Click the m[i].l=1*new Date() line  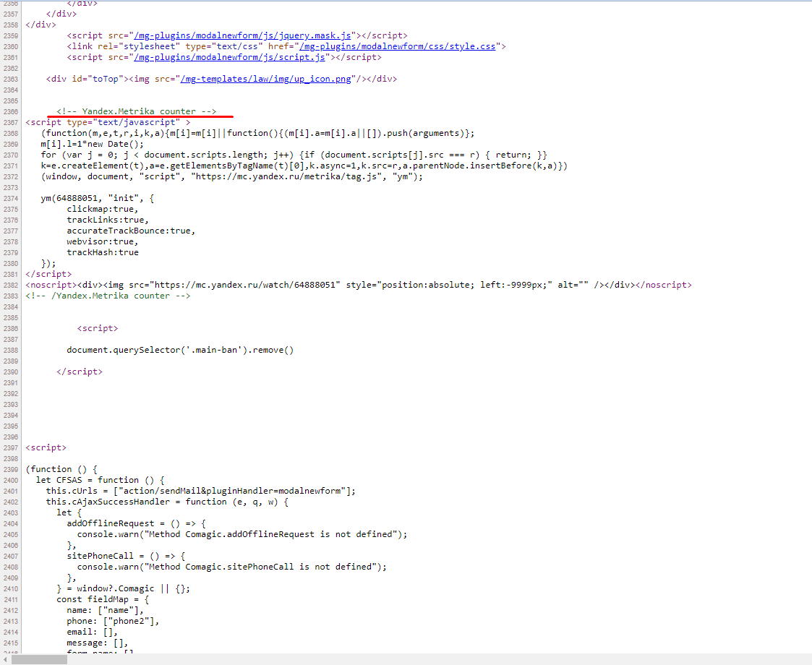point(92,144)
